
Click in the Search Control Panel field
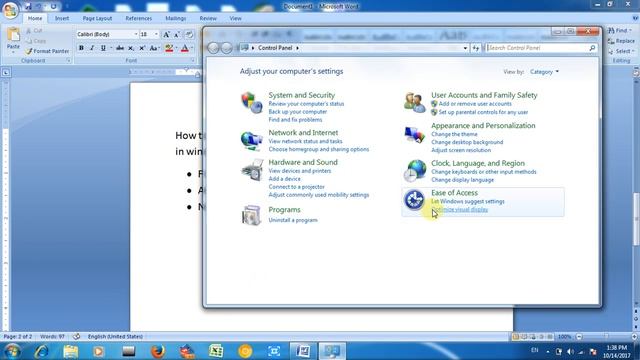click(537, 48)
